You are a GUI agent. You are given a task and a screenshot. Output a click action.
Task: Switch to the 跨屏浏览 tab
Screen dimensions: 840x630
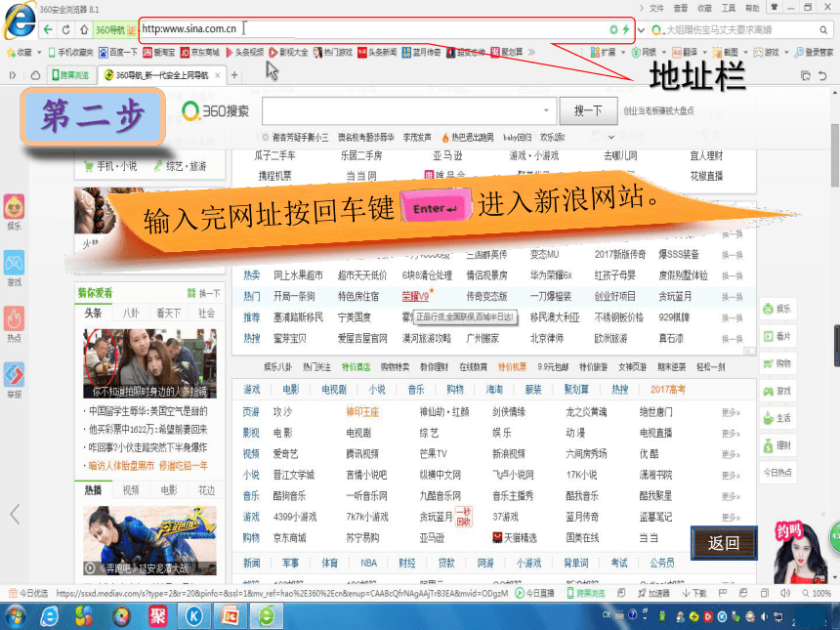click(70, 75)
